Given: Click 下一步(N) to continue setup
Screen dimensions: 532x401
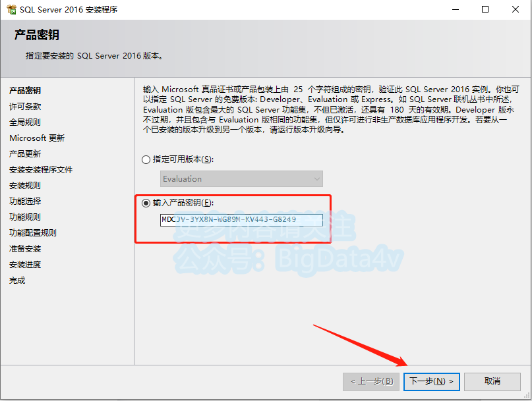Looking at the screenshot, I should pos(432,382).
